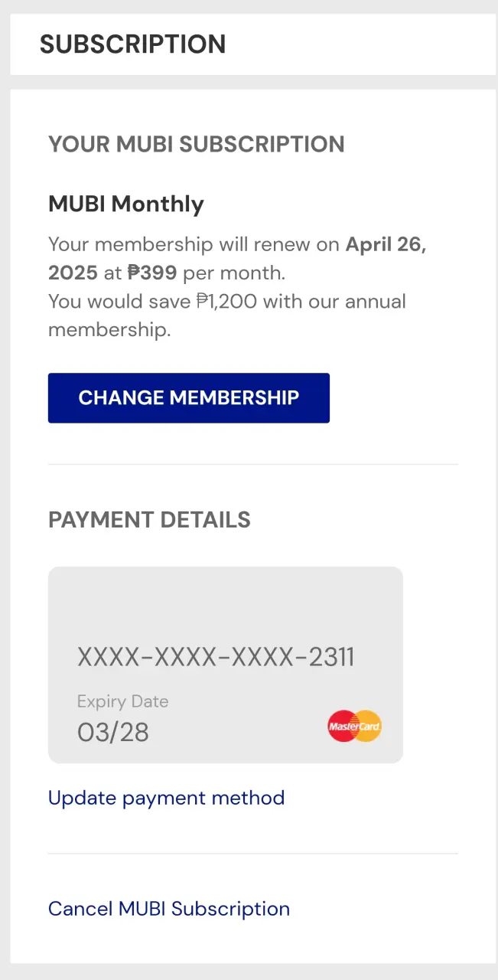498x980 pixels.
Task: Click divider line above Cancel Subscription link
Action: (253, 854)
